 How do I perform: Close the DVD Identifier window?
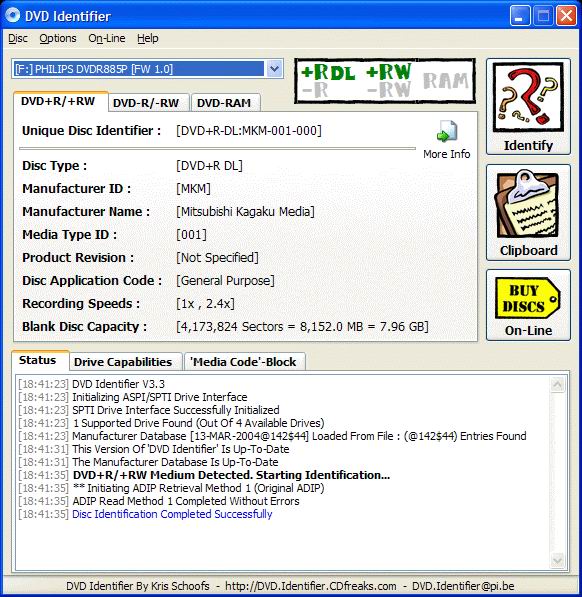pyautogui.click(x=566, y=16)
